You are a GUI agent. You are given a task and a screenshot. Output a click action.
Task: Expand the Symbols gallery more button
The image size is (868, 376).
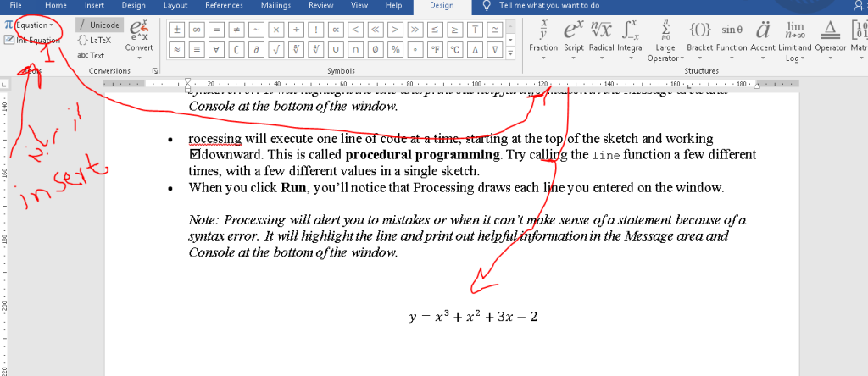[x=510, y=53]
